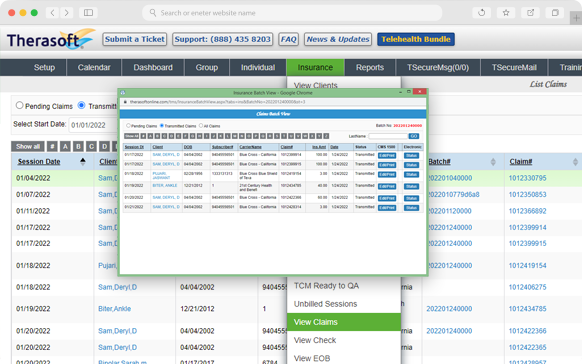Go back with the browser back arrow
Viewport: 582px width, 364px height.
[53, 13]
